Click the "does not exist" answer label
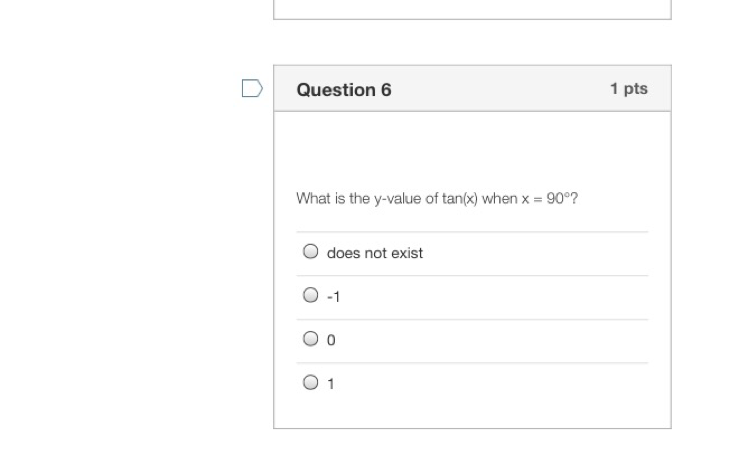 click(x=375, y=253)
